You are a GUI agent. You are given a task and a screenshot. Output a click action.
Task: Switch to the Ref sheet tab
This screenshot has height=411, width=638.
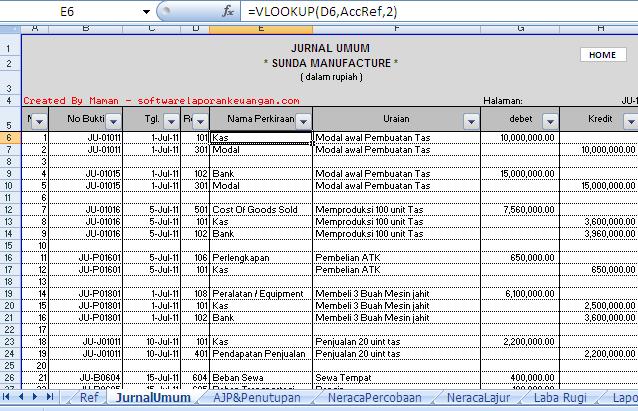[89, 399]
